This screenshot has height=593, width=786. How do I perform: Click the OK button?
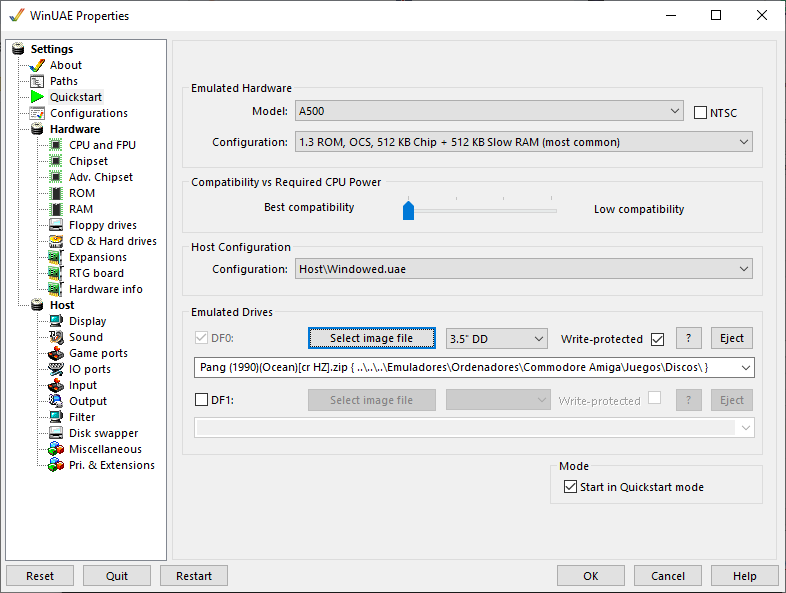[x=591, y=576]
